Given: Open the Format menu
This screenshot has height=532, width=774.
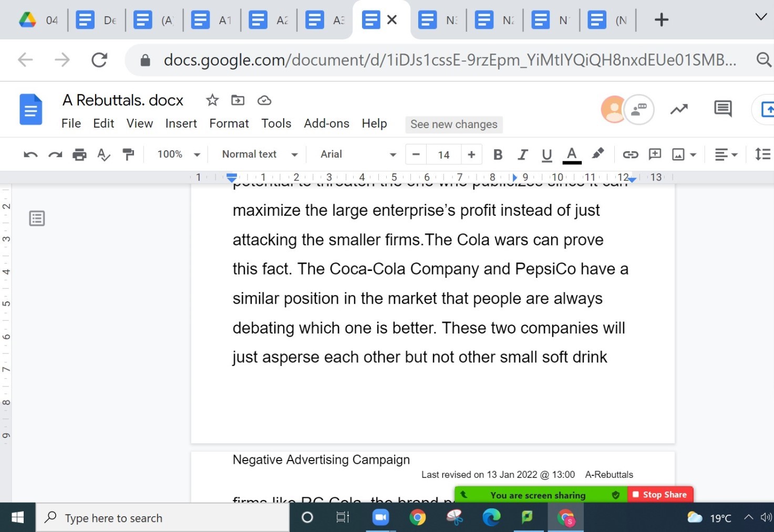Looking at the screenshot, I should [x=229, y=123].
